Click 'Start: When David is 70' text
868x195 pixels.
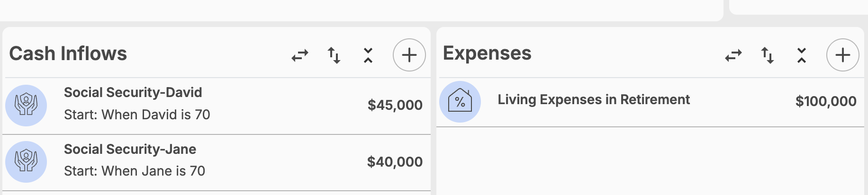pos(137,115)
